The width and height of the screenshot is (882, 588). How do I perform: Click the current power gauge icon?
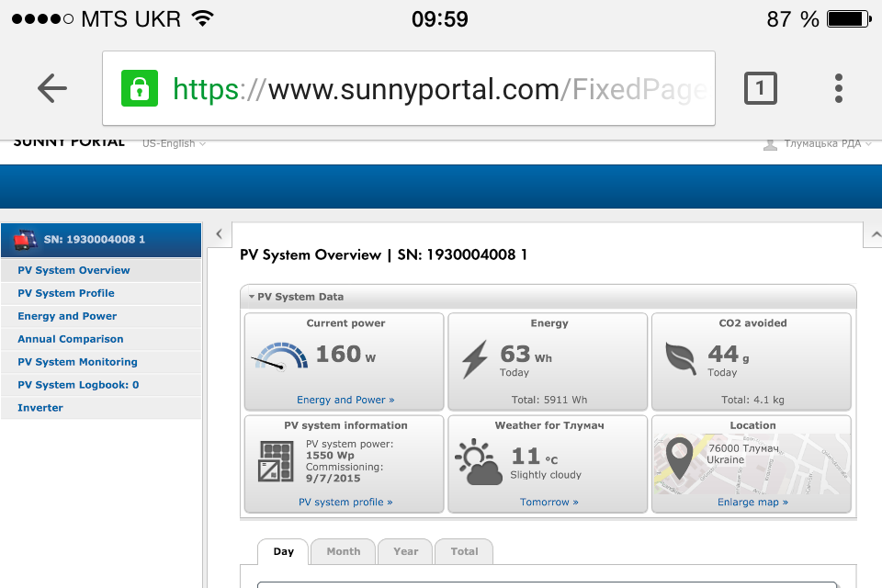(279, 356)
